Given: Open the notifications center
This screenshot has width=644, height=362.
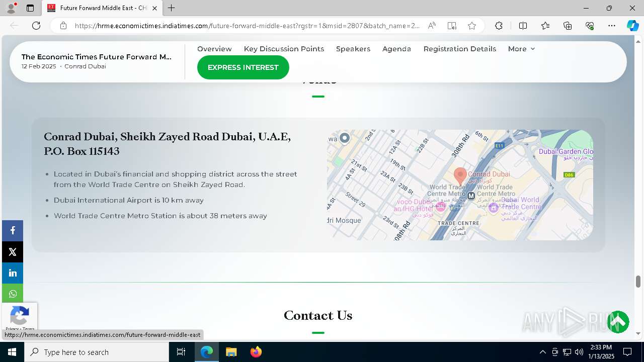Looking at the screenshot, I should pos(627,352).
